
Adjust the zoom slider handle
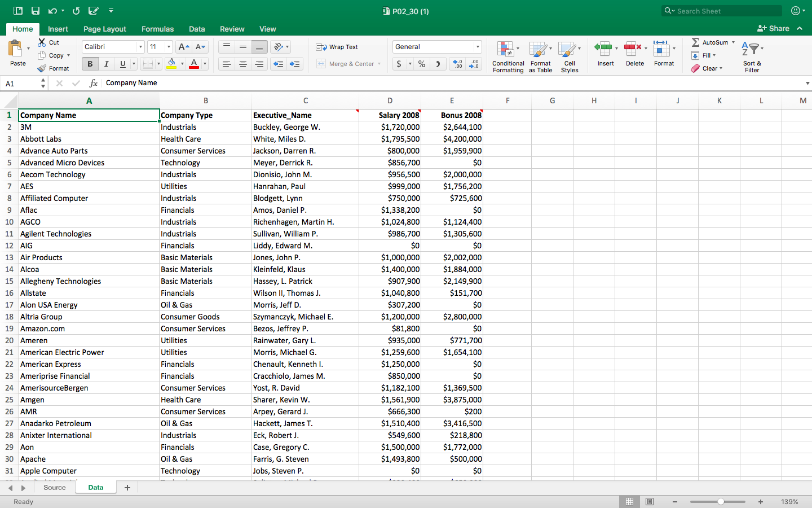[x=721, y=502]
